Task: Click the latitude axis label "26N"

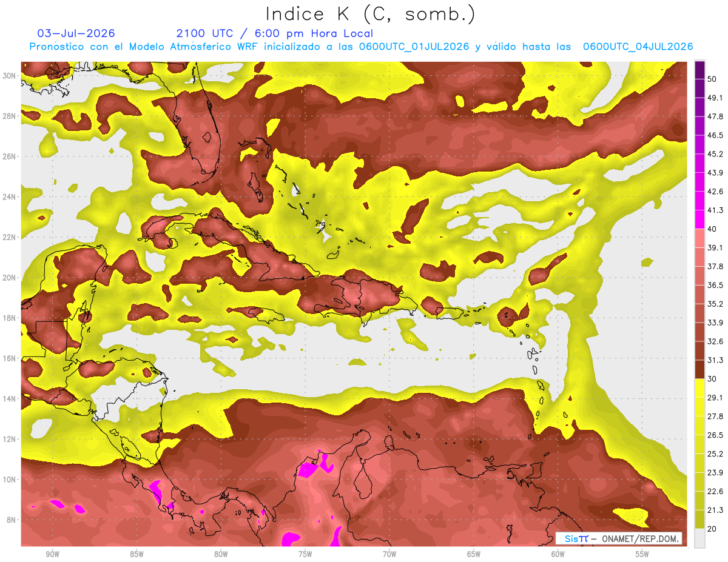Action: pyautogui.click(x=9, y=156)
